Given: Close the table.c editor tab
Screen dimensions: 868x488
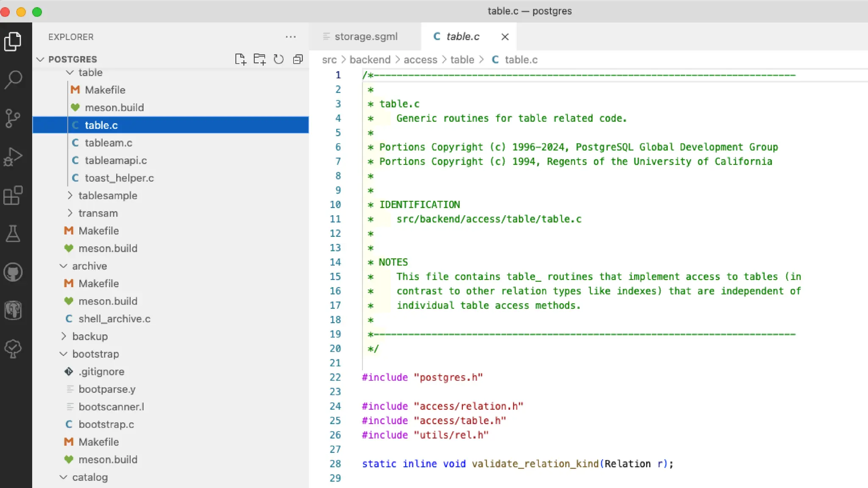Looking at the screenshot, I should point(505,37).
